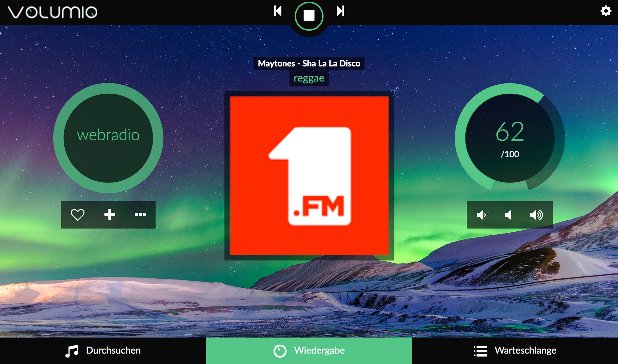Open settings with the gear icon
Screen dimensions: 618x364
pyautogui.click(x=605, y=11)
